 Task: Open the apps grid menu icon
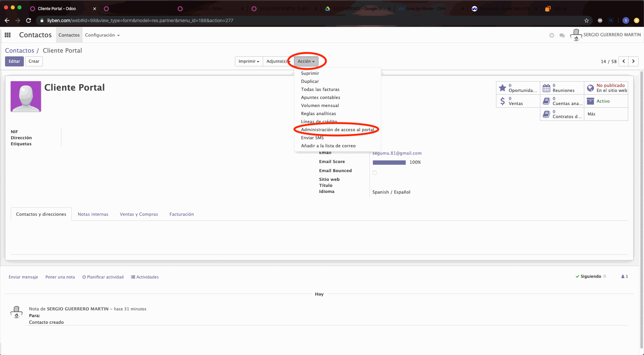8,35
